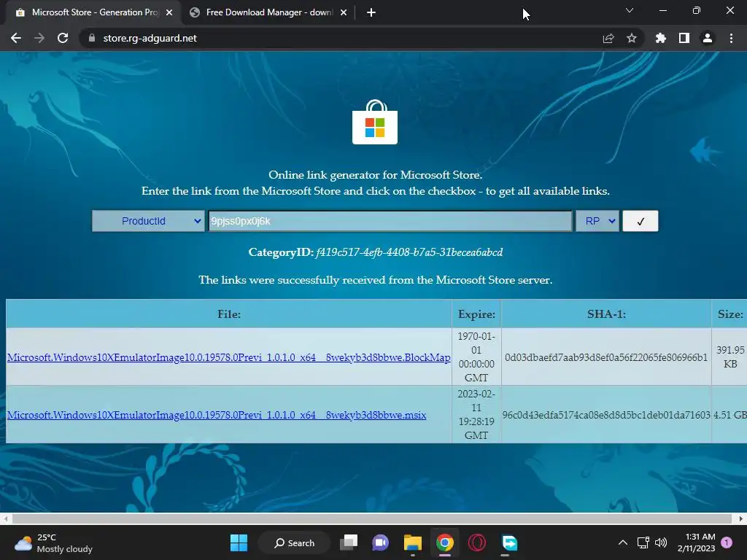Open the notification badge icon

tap(727, 542)
